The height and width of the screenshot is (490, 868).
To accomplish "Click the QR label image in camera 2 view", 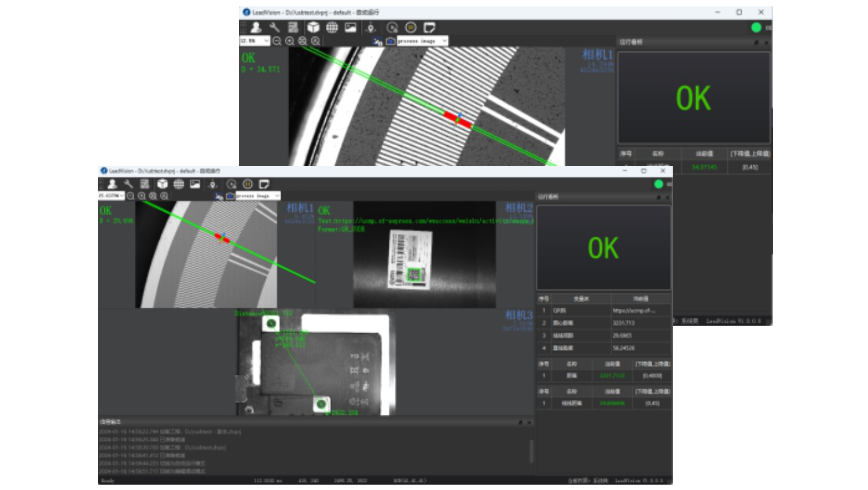I will (410, 257).
